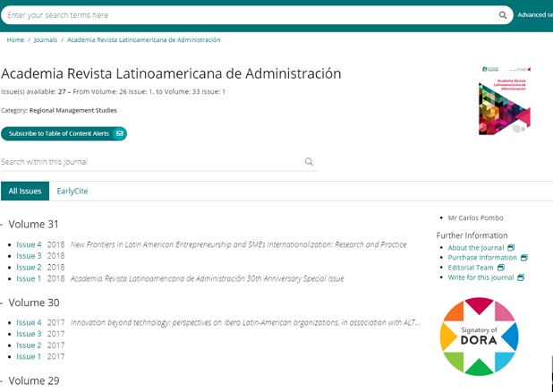Click the magnifier icon in top search bar

point(503,15)
